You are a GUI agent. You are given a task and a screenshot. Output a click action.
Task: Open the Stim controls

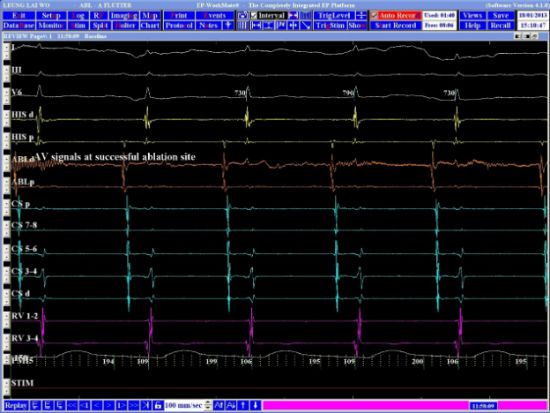pos(78,26)
